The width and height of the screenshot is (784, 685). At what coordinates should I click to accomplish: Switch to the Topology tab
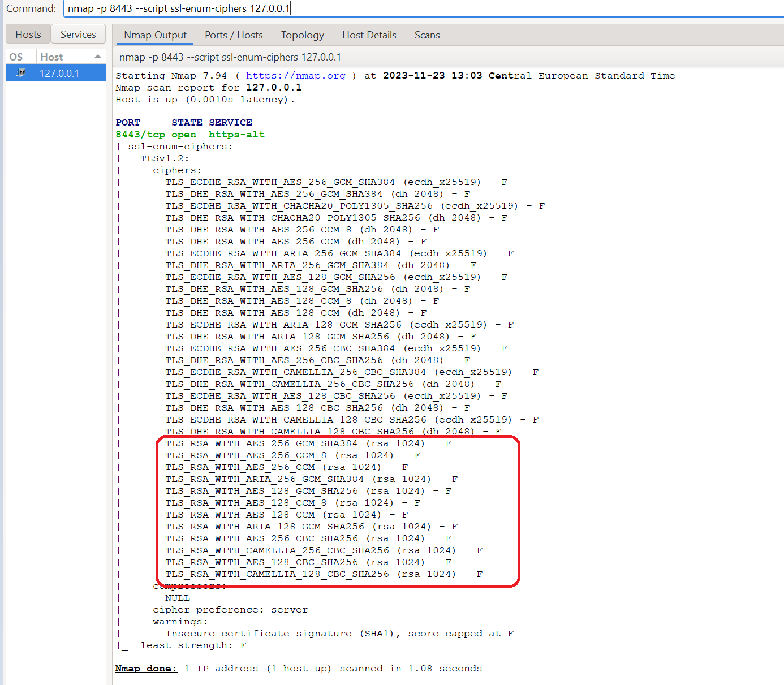pos(302,35)
